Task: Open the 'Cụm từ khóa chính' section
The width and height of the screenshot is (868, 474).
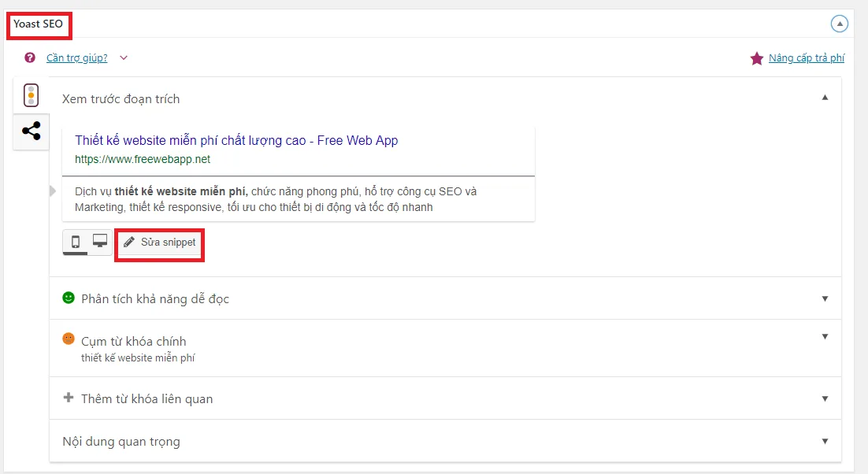Action: click(445, 348)
